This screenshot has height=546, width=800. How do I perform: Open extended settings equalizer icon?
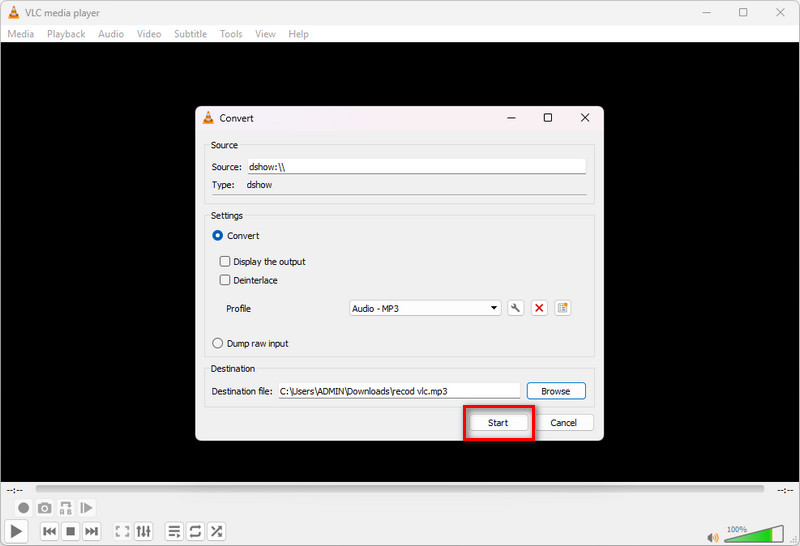tap(143, 531)
